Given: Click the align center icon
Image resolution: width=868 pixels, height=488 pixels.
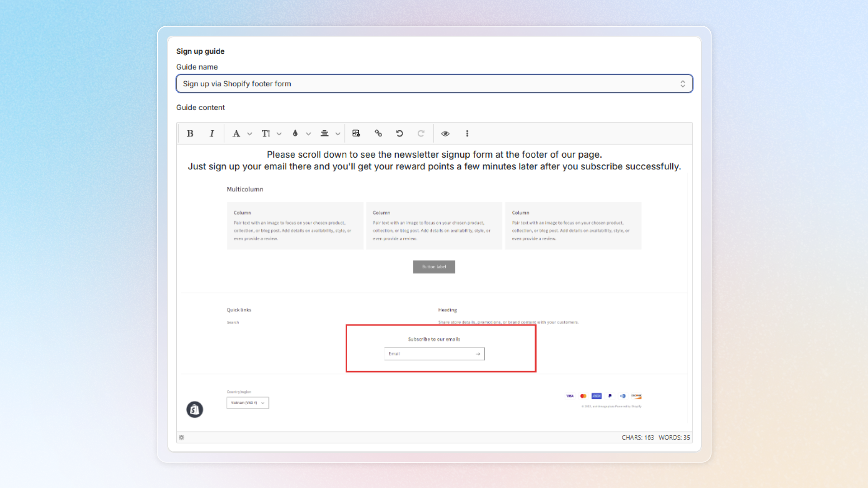Looking at the screenshot, I should coord(325,133).
